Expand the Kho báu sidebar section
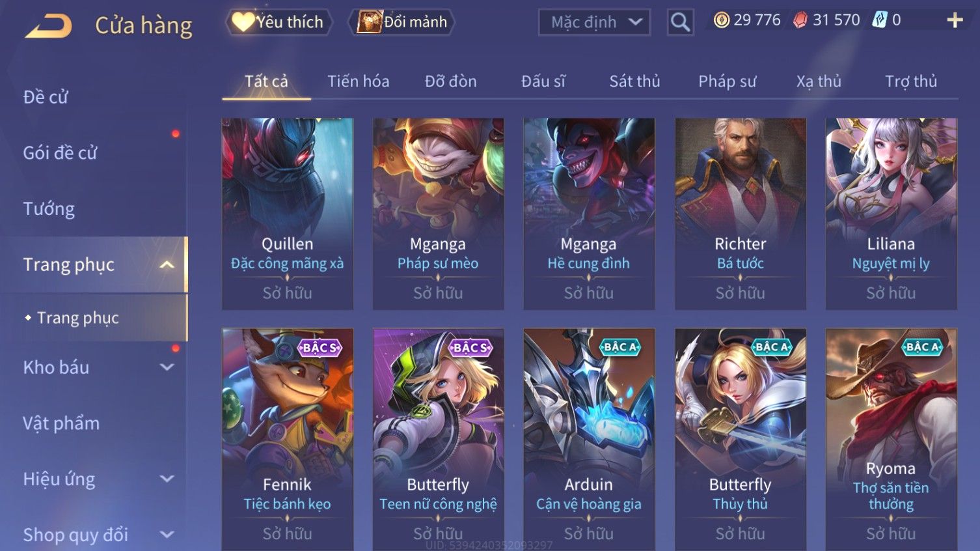980x551 pixels. tap(167, 367)
